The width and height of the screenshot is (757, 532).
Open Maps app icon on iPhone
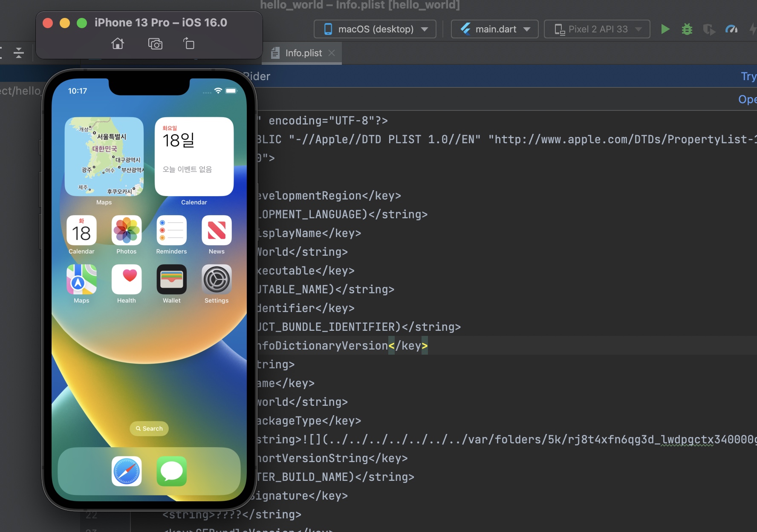click(x=81, y=280)
